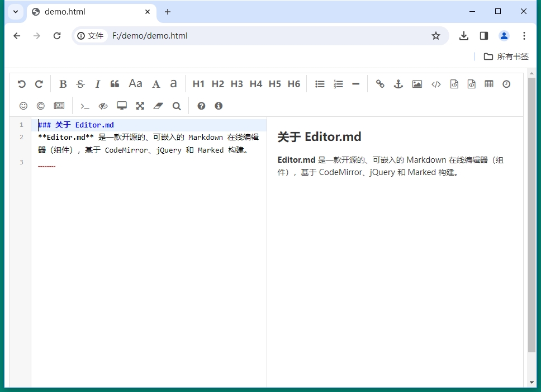Insert an ordered numbered list
The height and width of the screenshot is (392, 541).
338,84
